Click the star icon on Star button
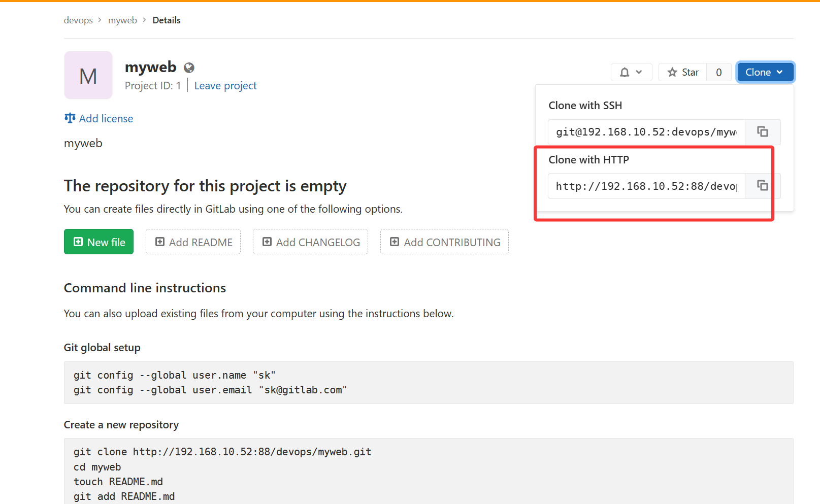Image resolution: width=820 pixels, height=504 pixels. coord(672,73)
